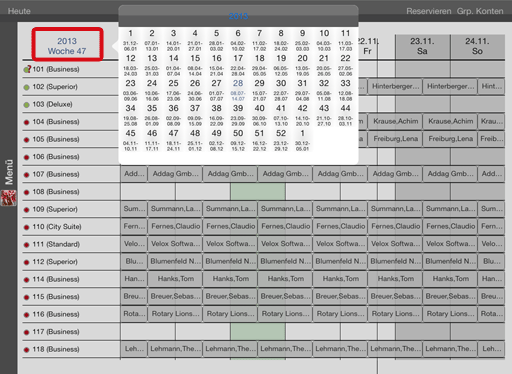Image resolution: width=512 pixels, height=374 pixels.
Task: Open Reservieren in the top bar
Action: pos(428,11)
